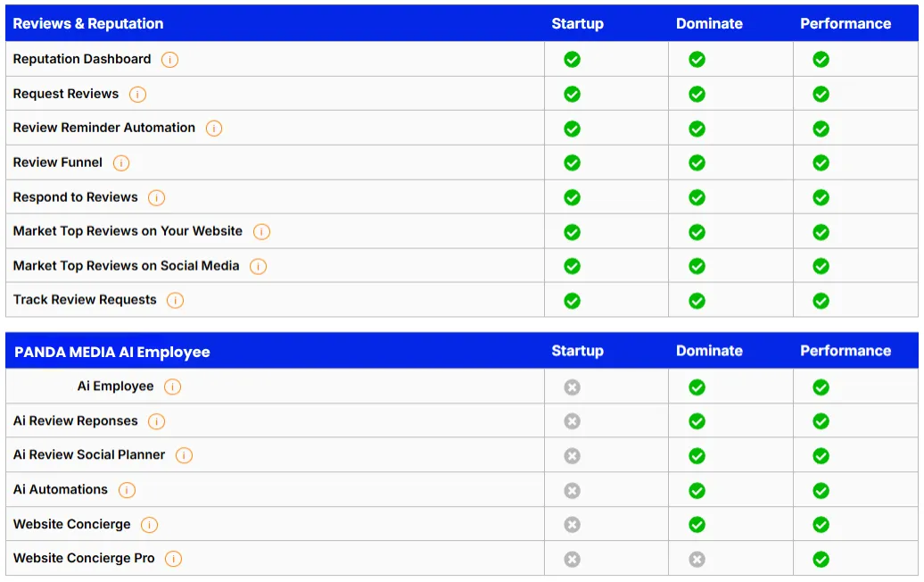
Task: Show info icon for Ai Automations
Action: click(127, 491)
